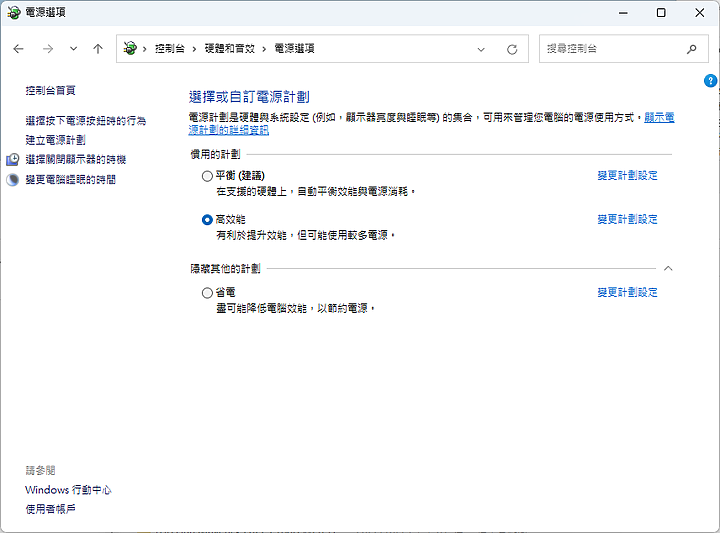Viewport: 720px width, 533px height.
Task: Open 控制台 breadcrumb in address bar
Action: tap(169, 48)
